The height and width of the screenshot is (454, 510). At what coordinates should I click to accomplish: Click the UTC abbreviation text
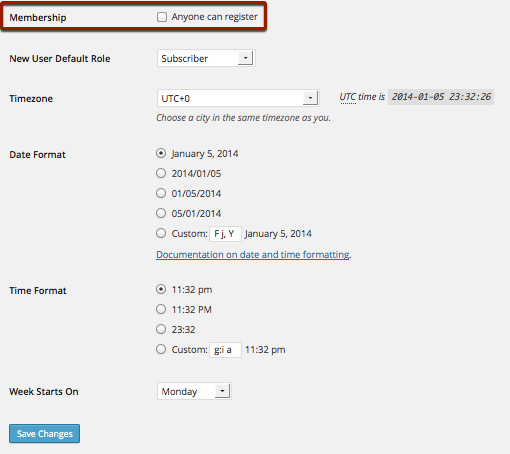348,97
